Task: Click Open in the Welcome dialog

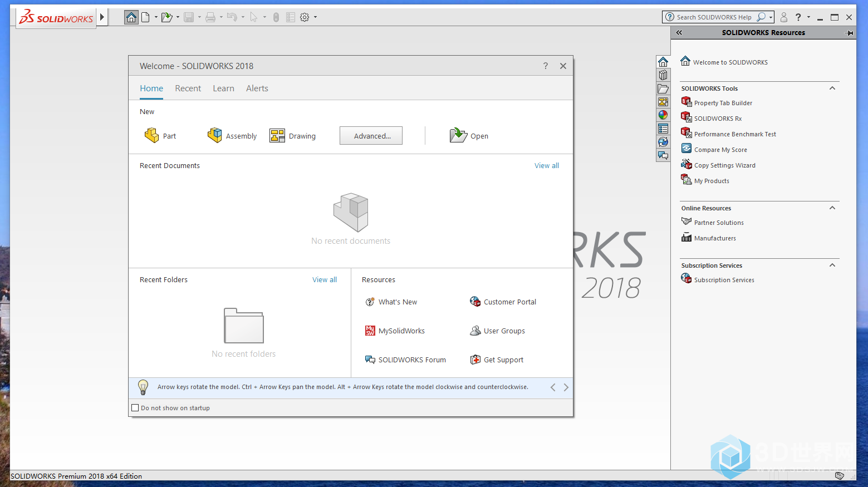Action: 469,136
